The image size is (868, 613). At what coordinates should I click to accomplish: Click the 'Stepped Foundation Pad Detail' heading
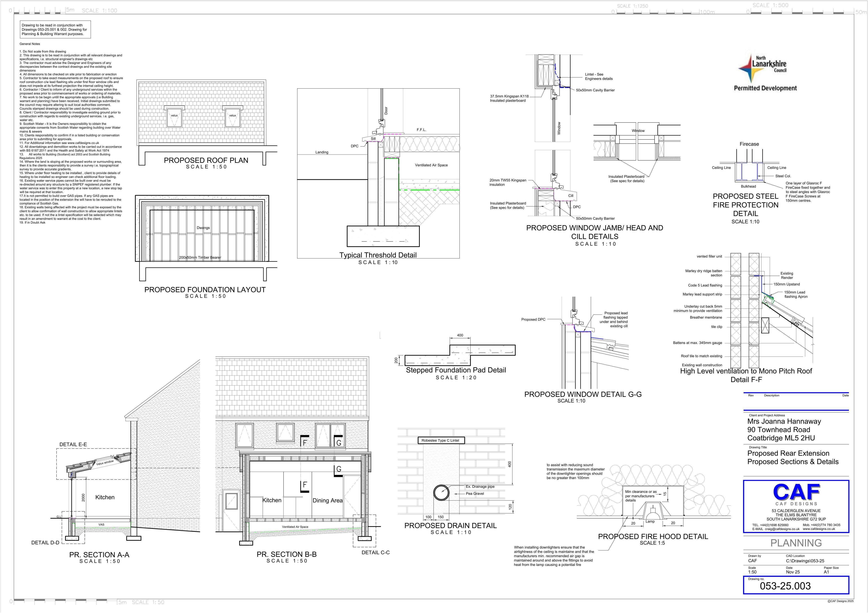456,370
